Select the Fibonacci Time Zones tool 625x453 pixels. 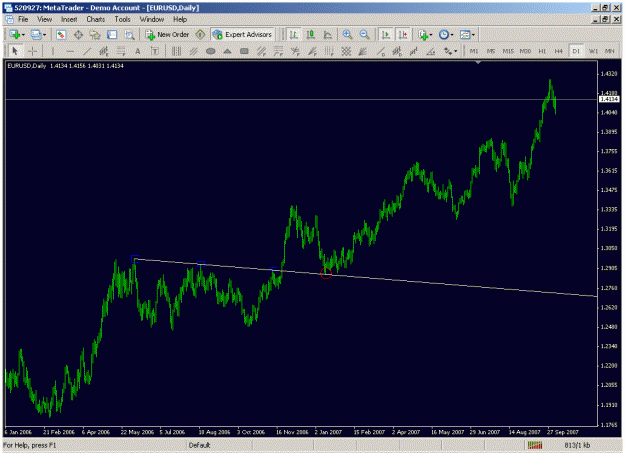329,51
